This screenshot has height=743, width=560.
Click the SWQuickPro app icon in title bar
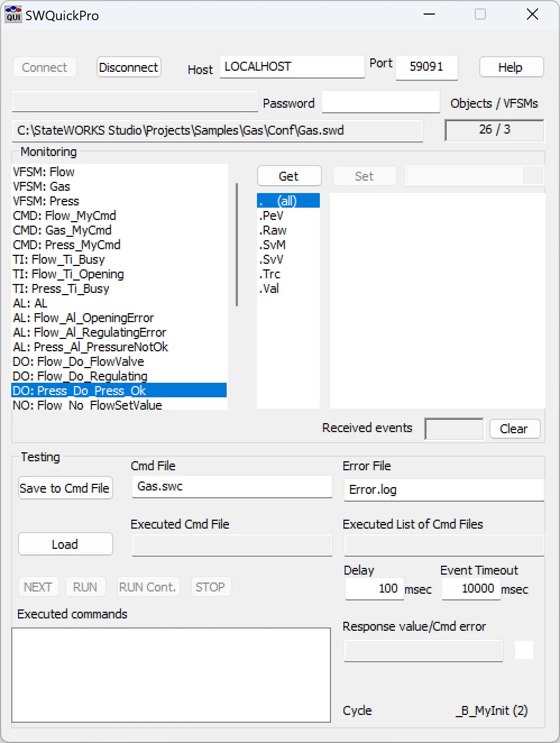13,15
